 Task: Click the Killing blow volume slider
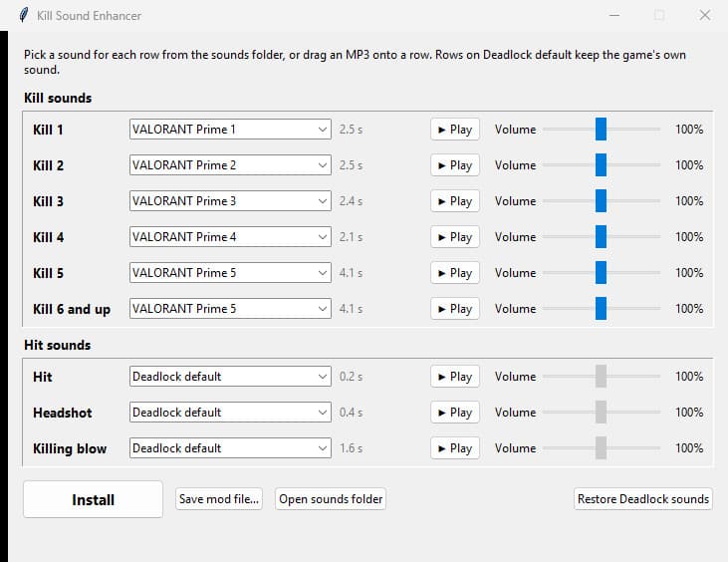tap(602, 447)
